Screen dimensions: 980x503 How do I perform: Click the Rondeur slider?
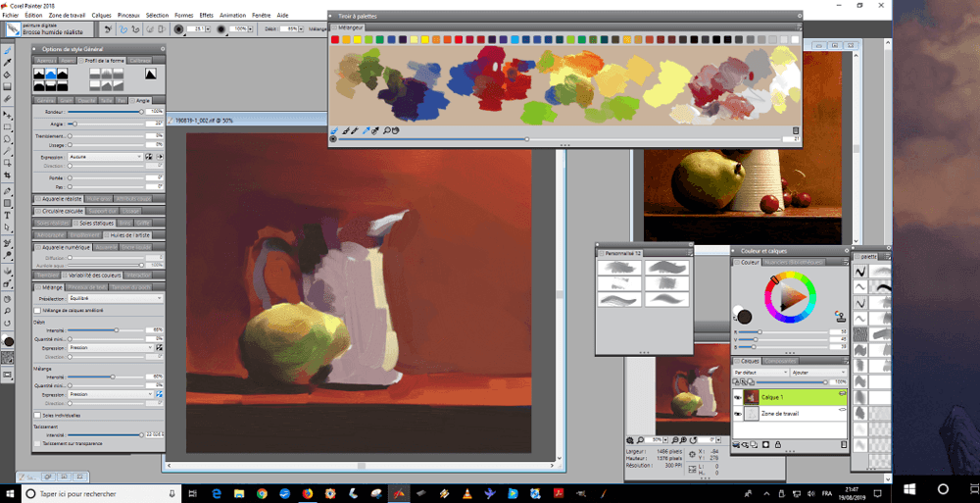(106, 112)
